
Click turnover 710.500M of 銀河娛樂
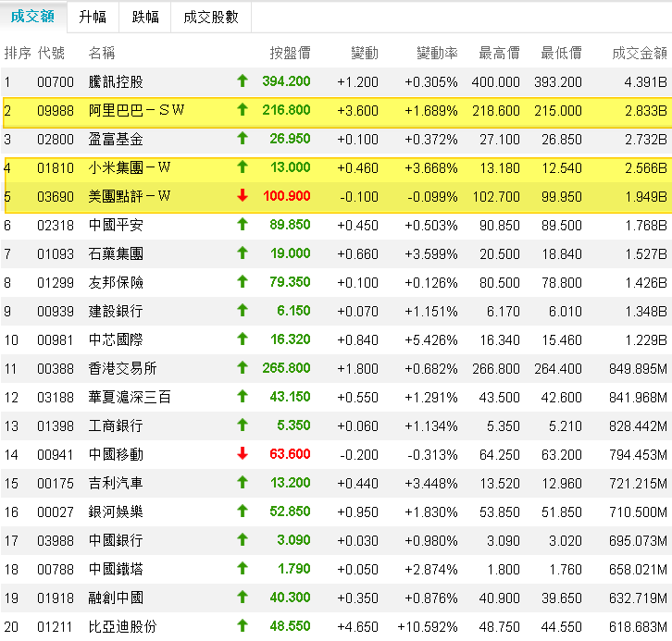[638, 512]
